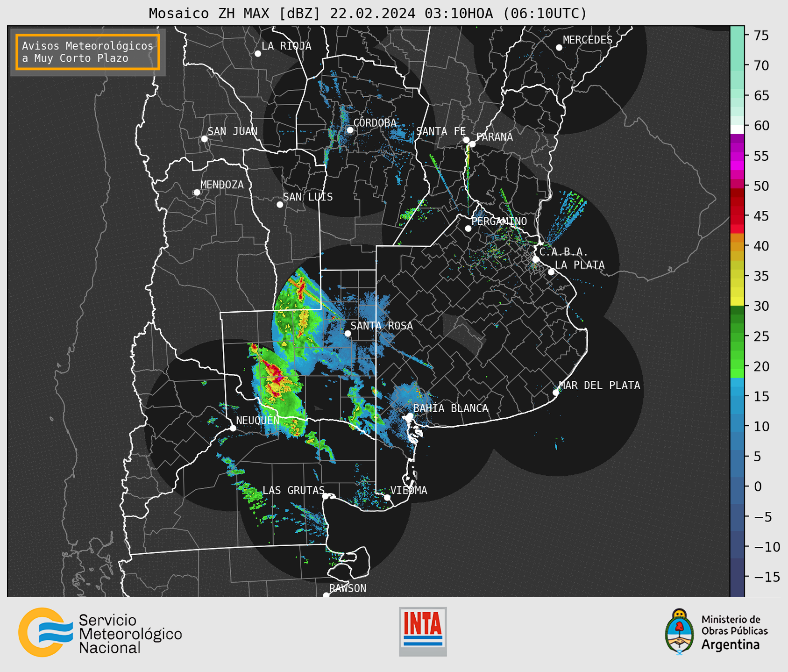This screenshot has height=672, width=788.
Task: Click the INTA logo
Action: pos(423,631)
